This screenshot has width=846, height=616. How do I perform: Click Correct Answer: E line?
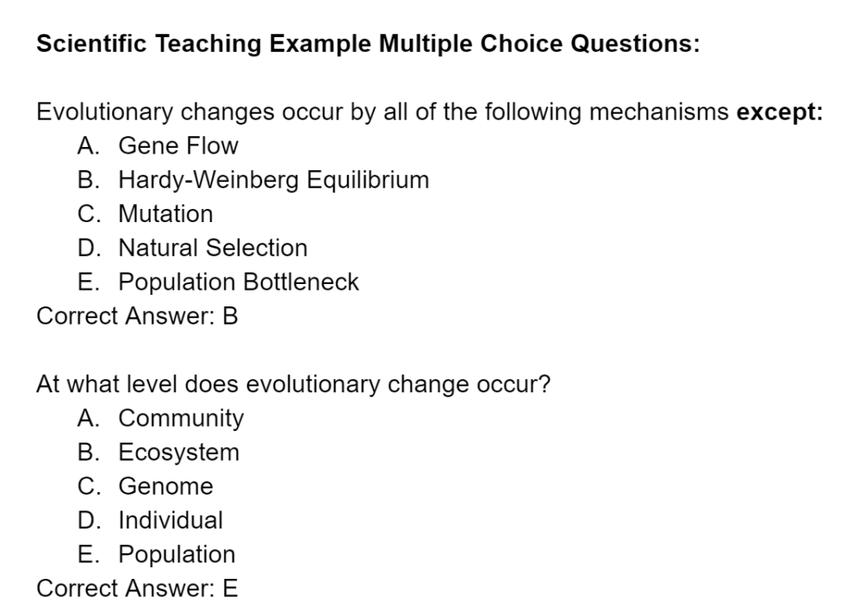pyautogui.click(x=137, y=589)
